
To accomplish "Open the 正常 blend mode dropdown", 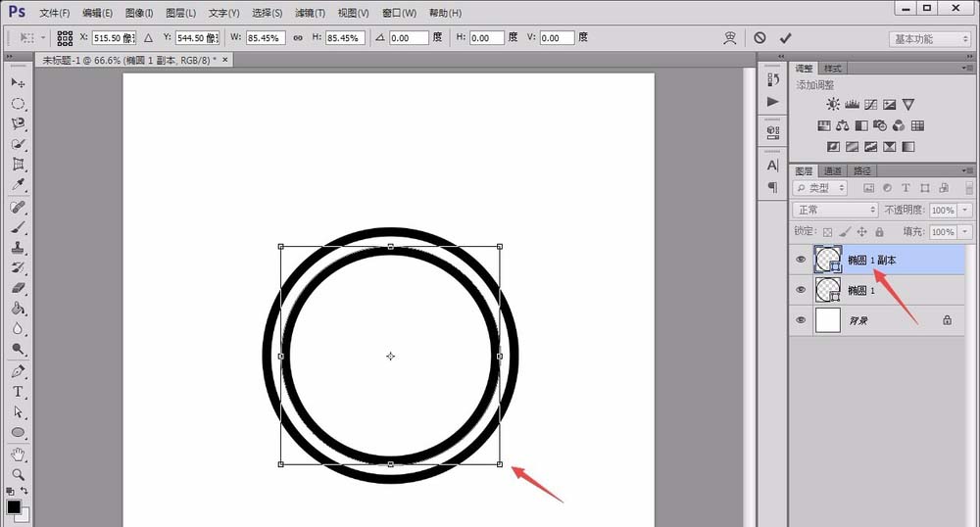I will (836, 210).
